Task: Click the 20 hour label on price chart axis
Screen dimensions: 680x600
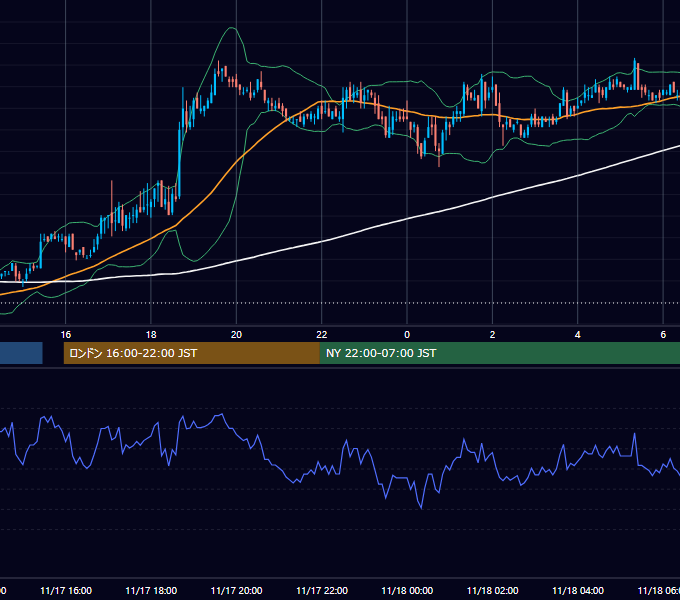Action: [236, 335]
